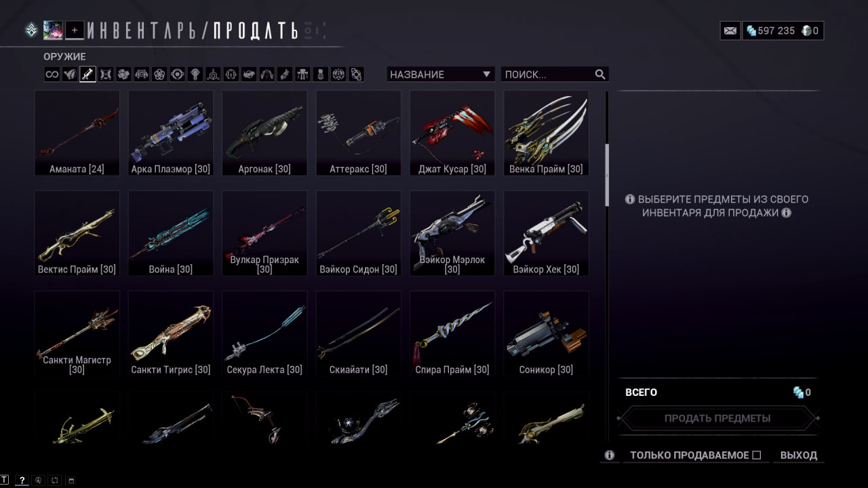The width and height of the screenshot is (868, 488).
Task: Click the question mark chat tab icon
Action: click(x=22, y=480)
